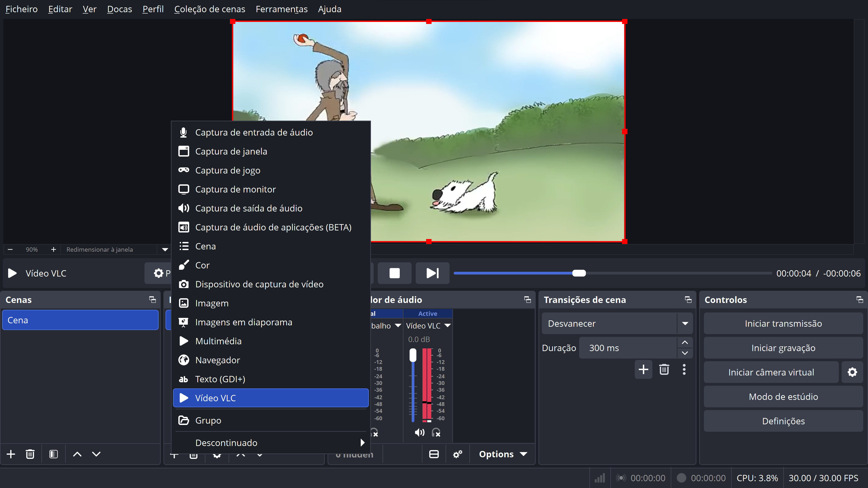Click Iniciar câmera virtual
The height and width of the screenshot is (488, 868).
coord(771,373)
